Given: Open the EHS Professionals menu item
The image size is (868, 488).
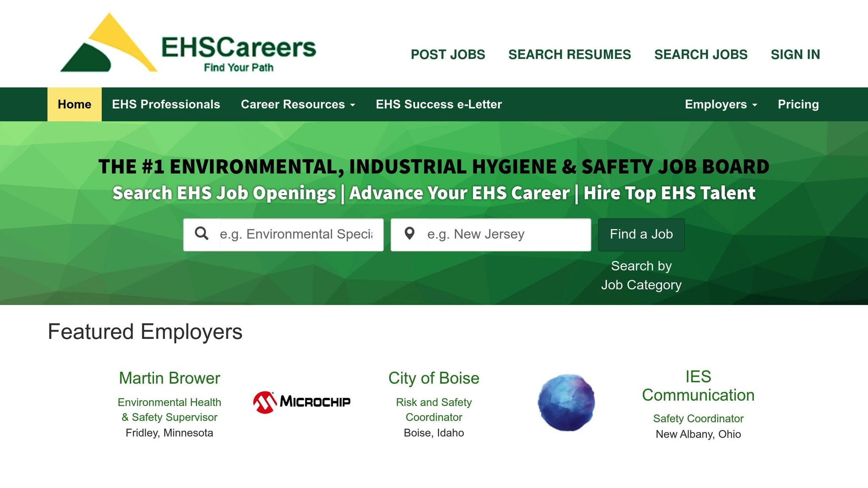Looking at the screenshot, I should (x=166, y=104).
